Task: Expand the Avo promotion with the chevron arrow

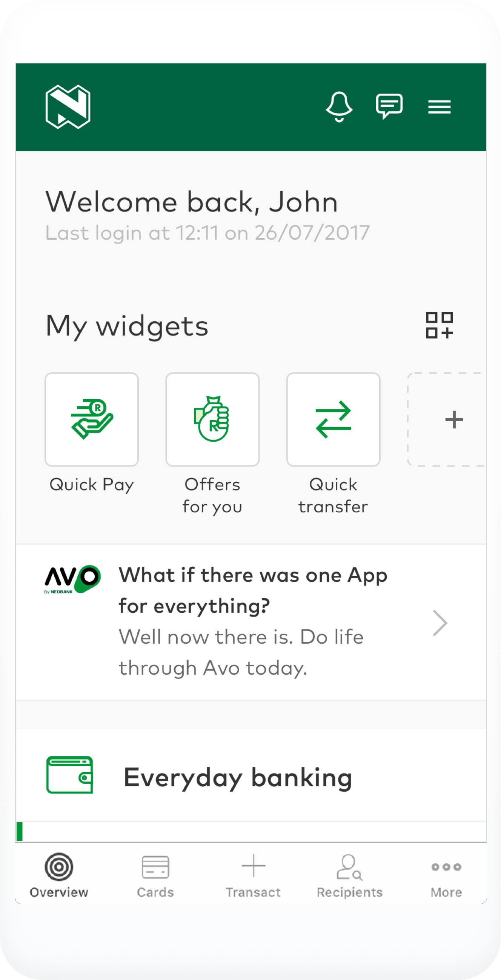Action: click(440, 623)
